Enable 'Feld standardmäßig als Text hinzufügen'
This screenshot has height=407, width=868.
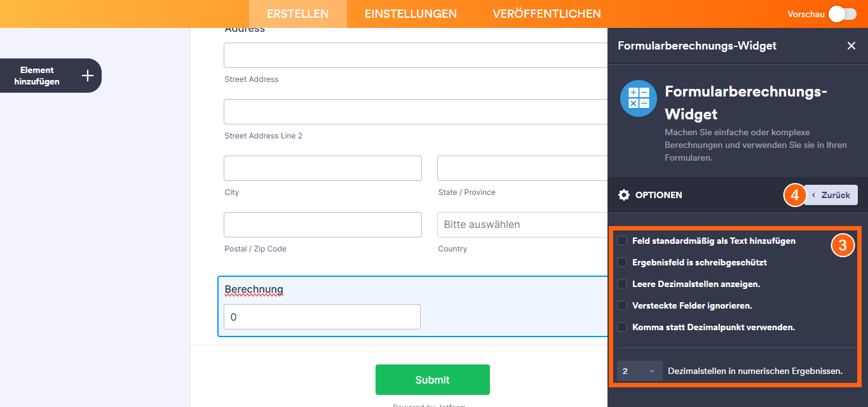[x=621, y=240]
